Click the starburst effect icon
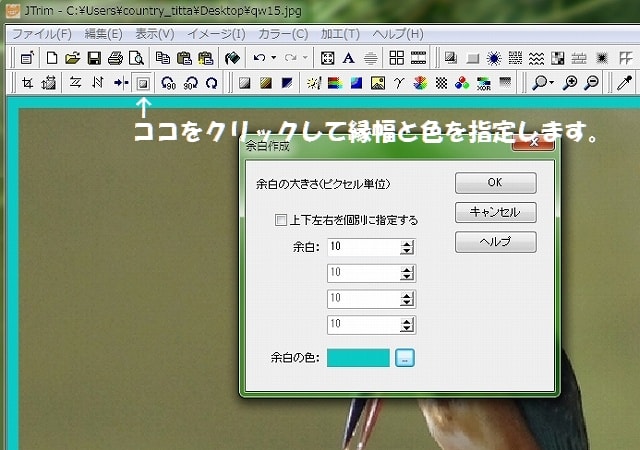 pyautogui.click(x=494, y=58)
